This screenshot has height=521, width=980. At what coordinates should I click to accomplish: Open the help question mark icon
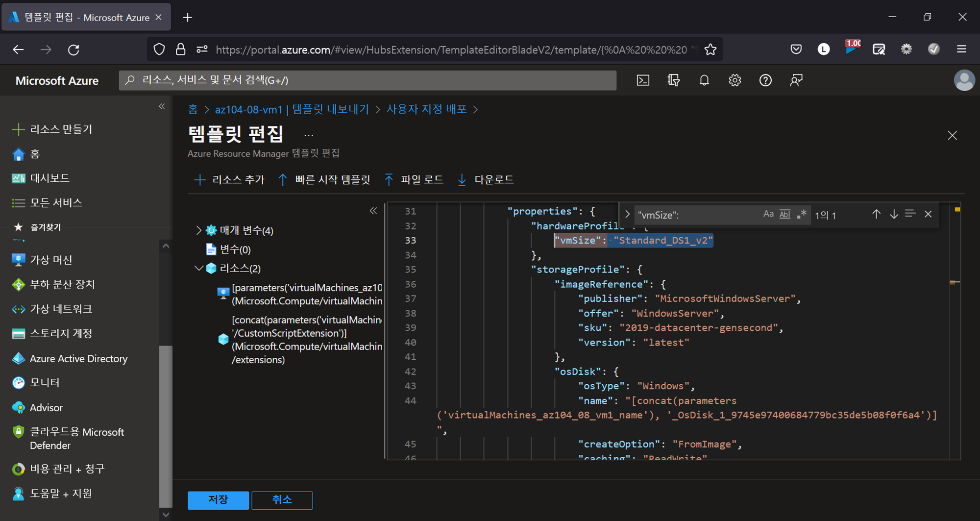(x=765, y=80)
